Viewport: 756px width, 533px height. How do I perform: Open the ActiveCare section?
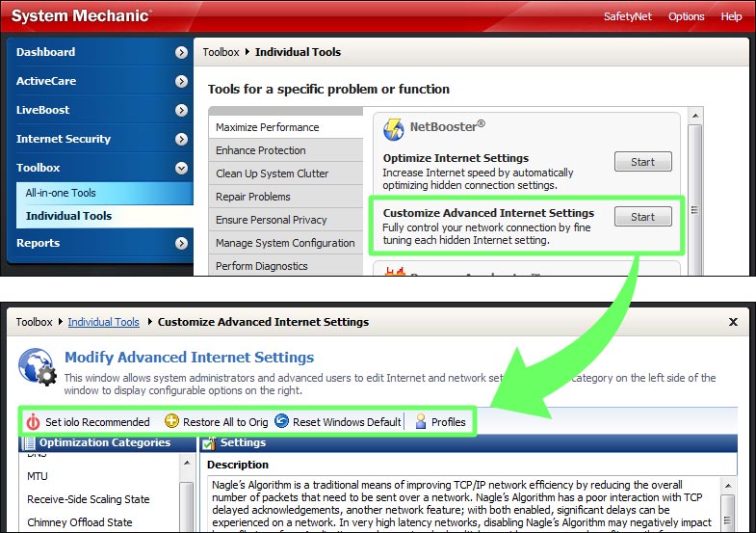pyautogui.click(x=46, y=81)
